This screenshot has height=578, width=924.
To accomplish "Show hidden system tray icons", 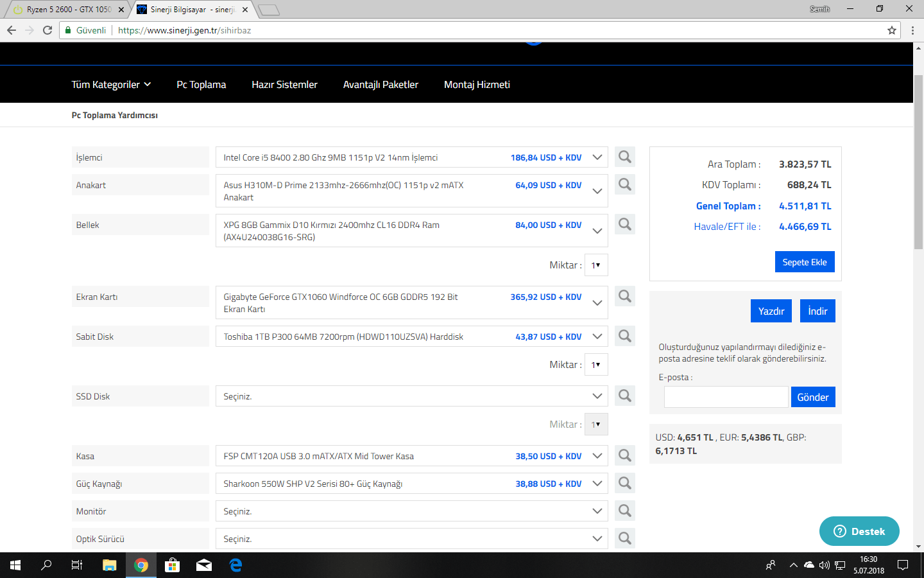I will [x=794, y=565].
